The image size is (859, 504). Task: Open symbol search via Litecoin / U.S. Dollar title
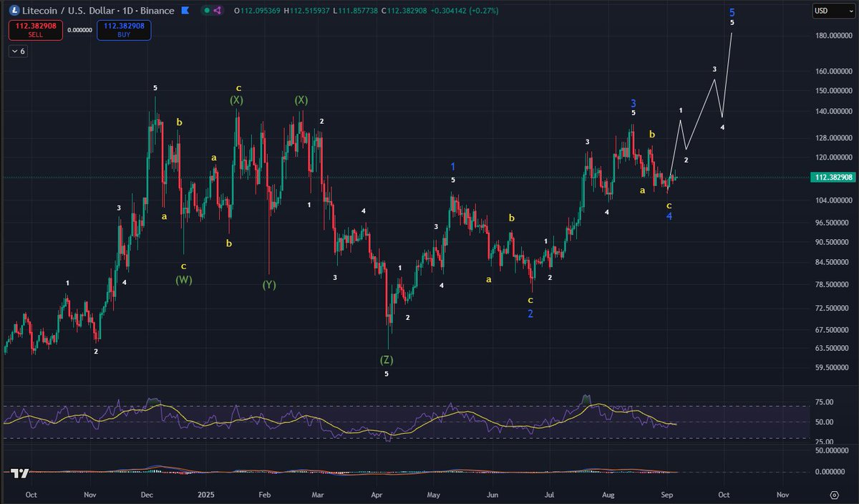98,11
